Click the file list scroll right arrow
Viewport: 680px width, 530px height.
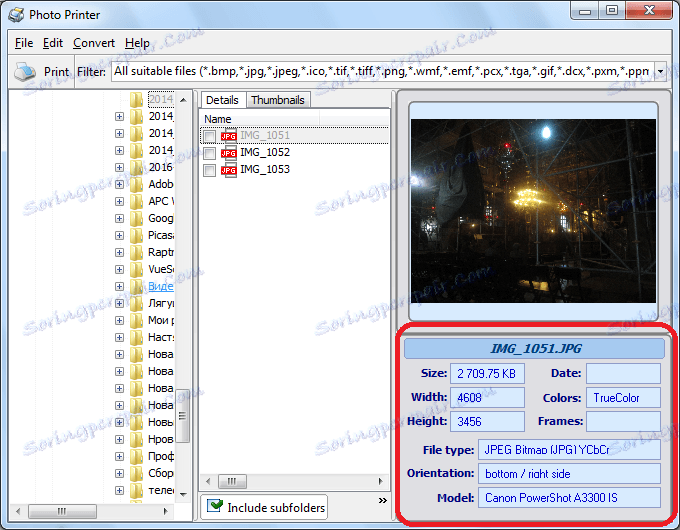[x=381, y=481]
